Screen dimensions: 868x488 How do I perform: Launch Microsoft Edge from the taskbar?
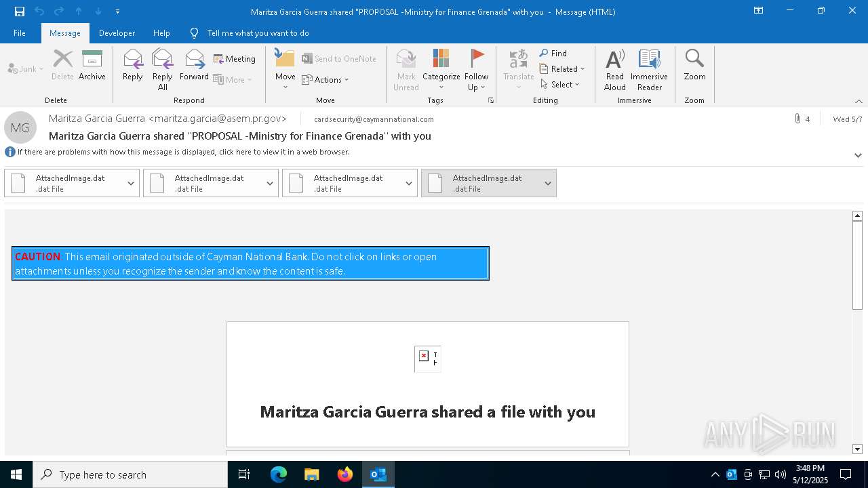[279, 474]
